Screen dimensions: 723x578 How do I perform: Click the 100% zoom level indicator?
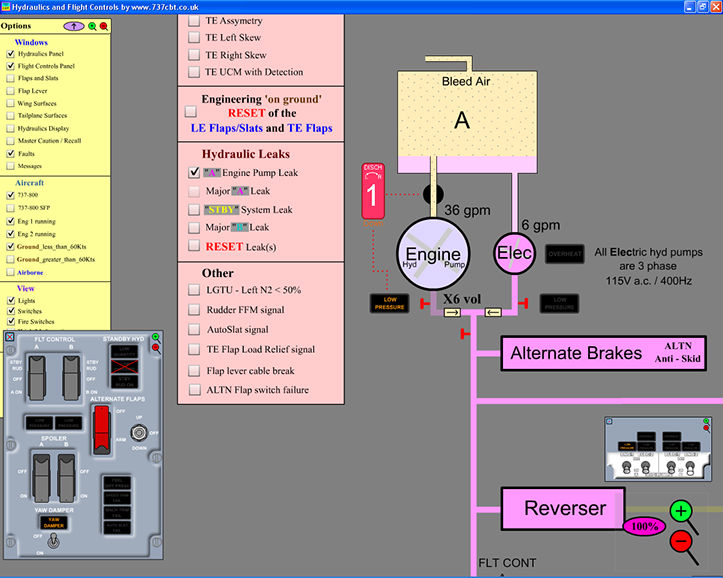(x=645, y=526)
